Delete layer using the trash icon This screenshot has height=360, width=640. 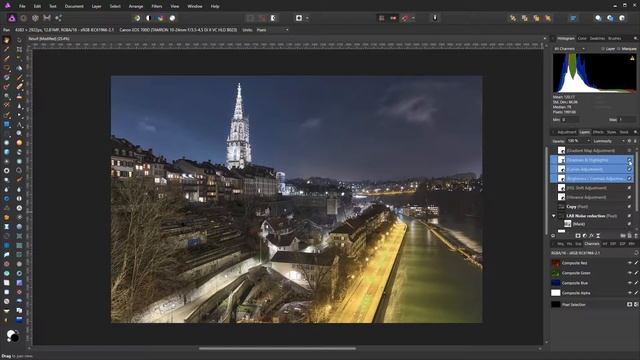click(x=636, y=236)
